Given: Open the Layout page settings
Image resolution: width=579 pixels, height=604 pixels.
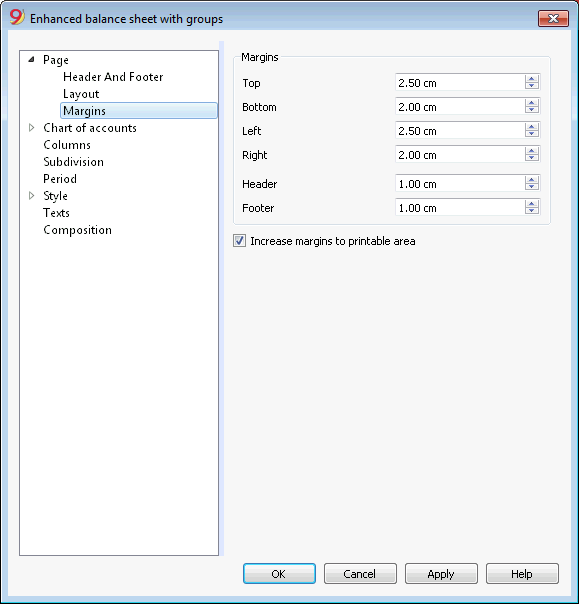Looking at the screenshot, I should (x=81, y=94).
